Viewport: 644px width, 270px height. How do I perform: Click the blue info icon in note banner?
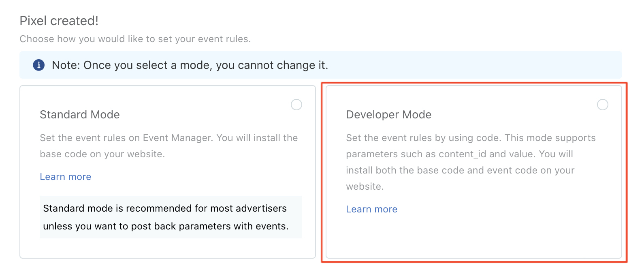pyautogui.click(x=39, y=65)
